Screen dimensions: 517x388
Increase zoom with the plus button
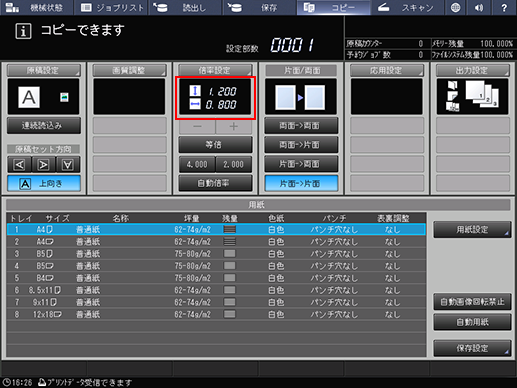pos(234,126)
